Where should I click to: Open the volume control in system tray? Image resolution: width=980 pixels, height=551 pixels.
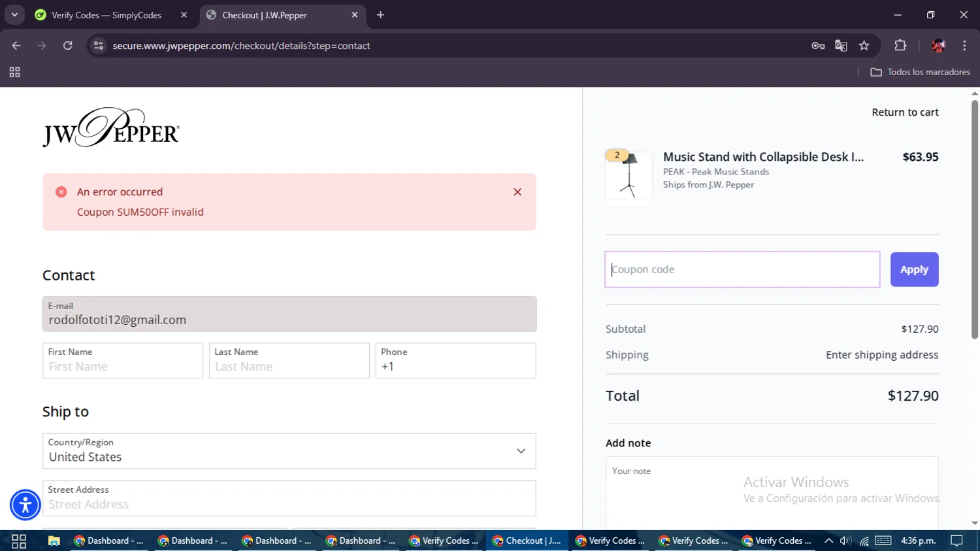click(845, 541)
